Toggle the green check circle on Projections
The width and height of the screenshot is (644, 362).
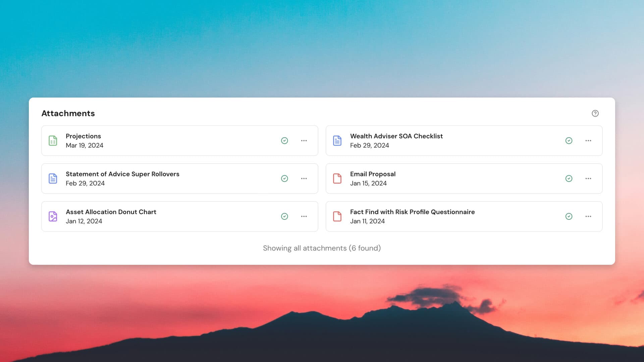point(284,140)
